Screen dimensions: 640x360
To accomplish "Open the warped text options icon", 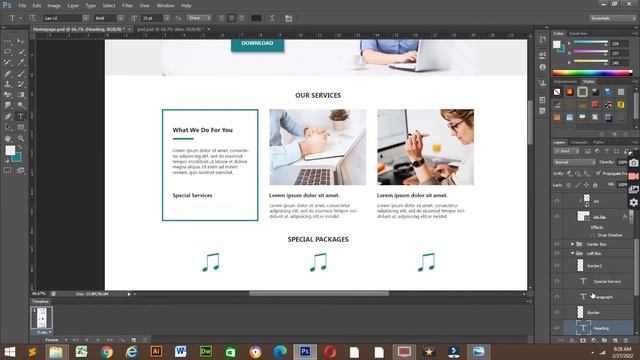I will click(x=272, y=18).
